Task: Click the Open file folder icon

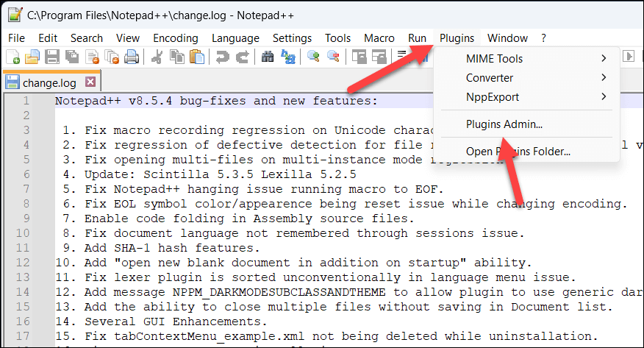Action: pyautogui.click(x=32, y=57)
